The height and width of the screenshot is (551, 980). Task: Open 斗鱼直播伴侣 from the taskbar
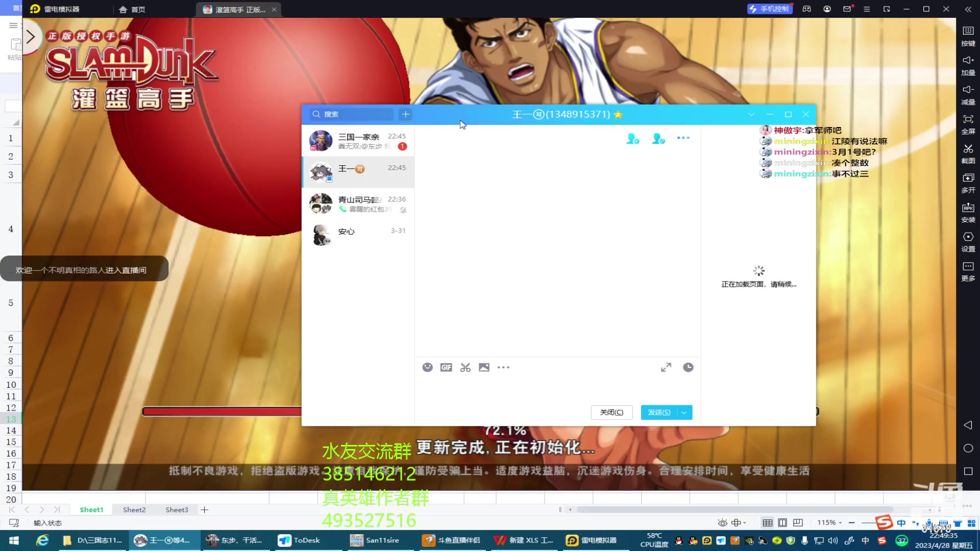click(x=451, y=540)
